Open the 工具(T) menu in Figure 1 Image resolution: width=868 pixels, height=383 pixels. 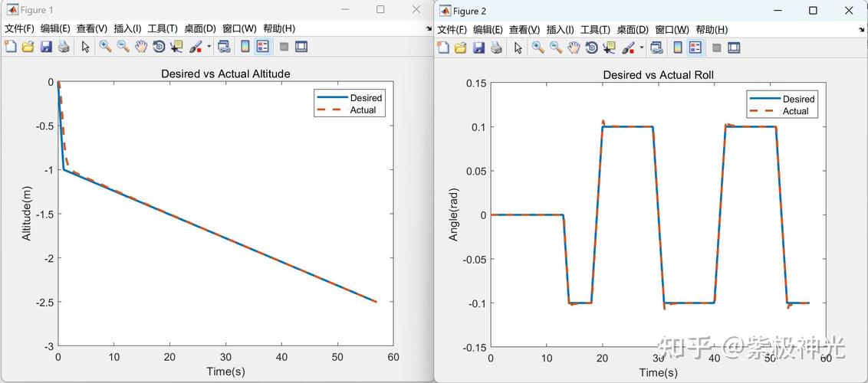click(x=163, y=28)
